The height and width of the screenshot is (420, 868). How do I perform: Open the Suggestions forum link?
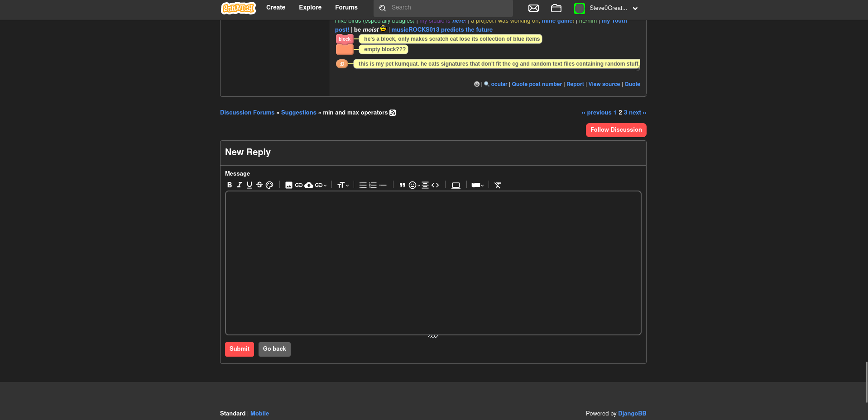[299, 113]
